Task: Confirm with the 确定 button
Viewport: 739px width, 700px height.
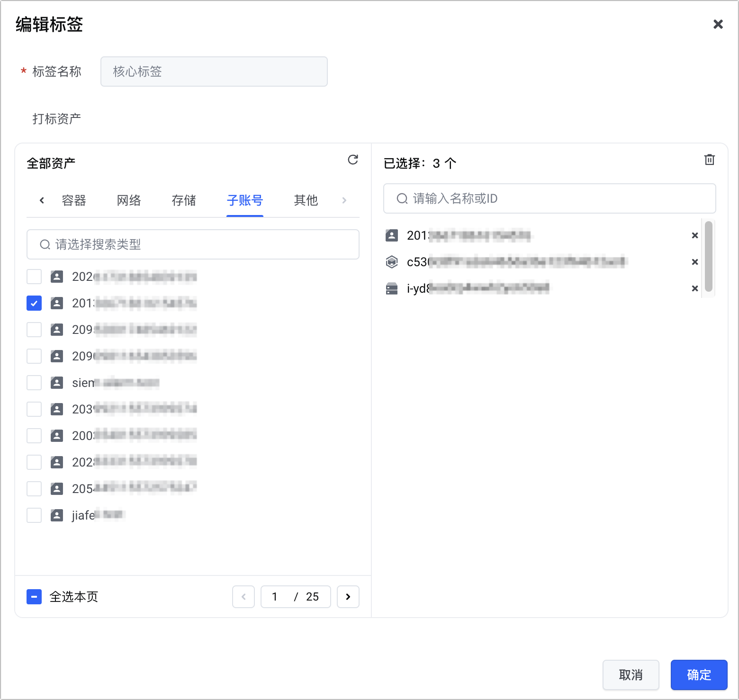Action: click(x=699, y=675)
